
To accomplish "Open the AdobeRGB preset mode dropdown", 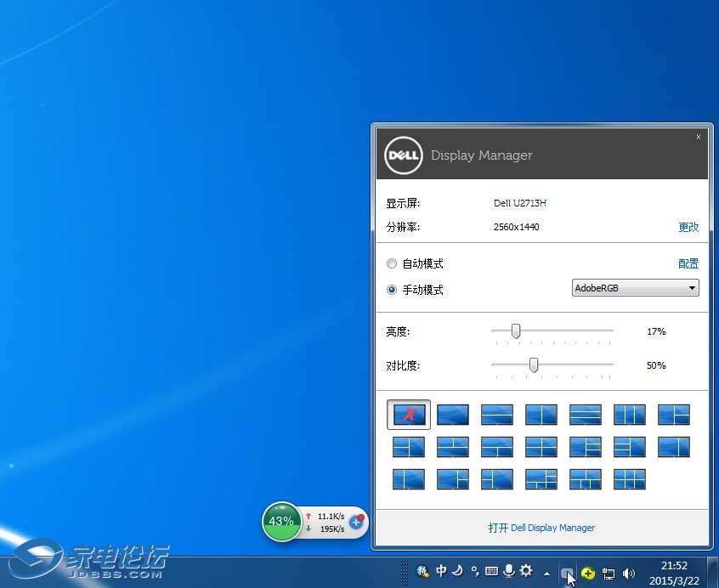I will pos(635,288).
